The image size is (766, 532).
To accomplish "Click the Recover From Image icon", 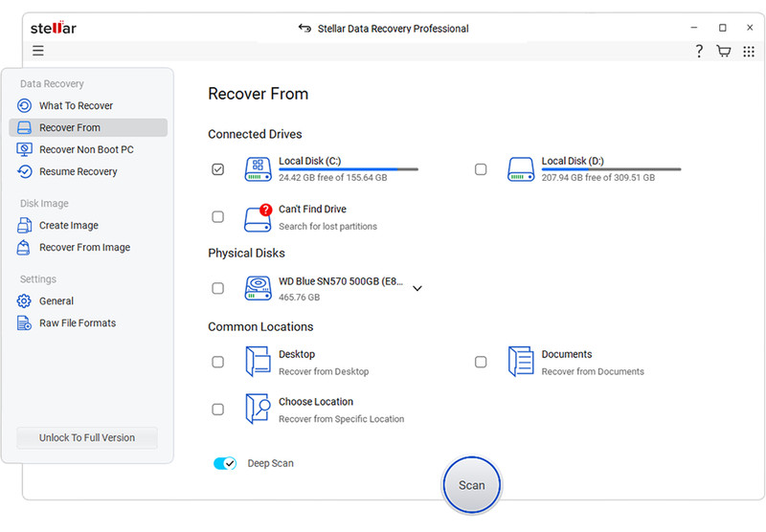I will pos(23,248).
